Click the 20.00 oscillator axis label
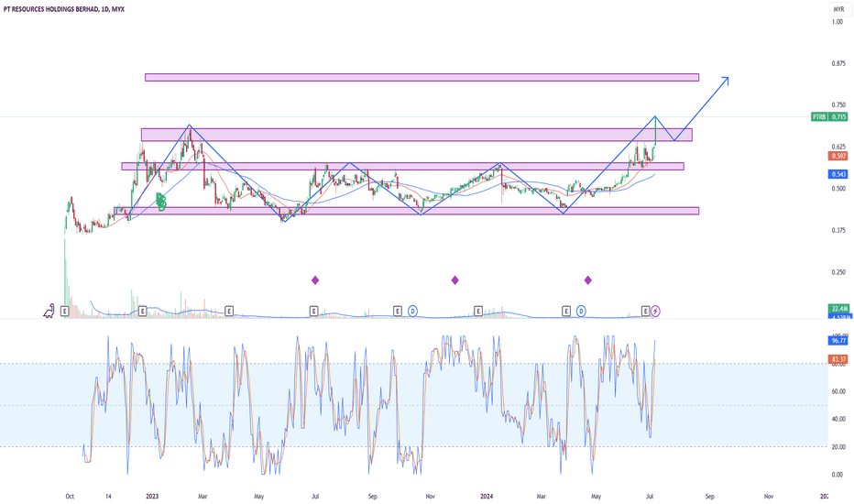 [838, 447]
